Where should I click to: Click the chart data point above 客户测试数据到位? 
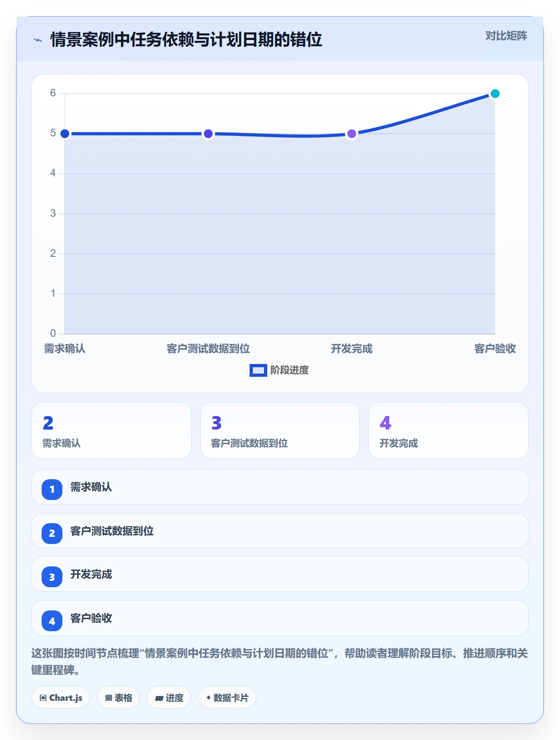click(208, 134)
